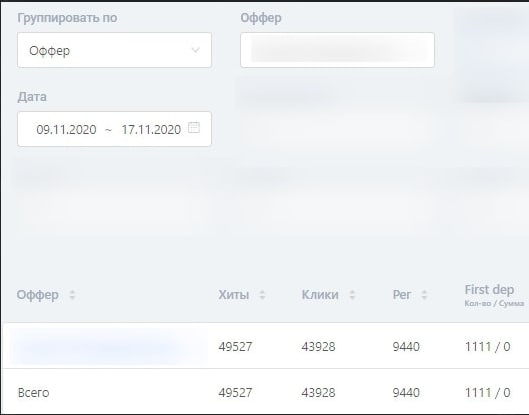The image size is (529, 415).
Task: Click the Группировать по label
Action: [x=67, y=18]
